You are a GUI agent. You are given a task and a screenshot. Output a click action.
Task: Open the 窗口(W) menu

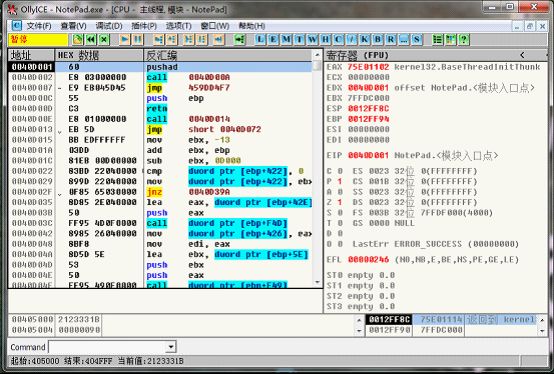pyautogui.click(x=215, y=26)
